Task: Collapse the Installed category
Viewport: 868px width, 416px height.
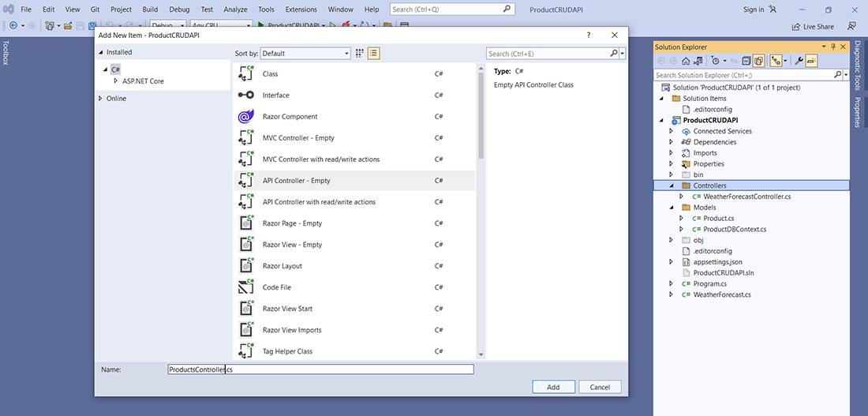Action: [101, 53]
